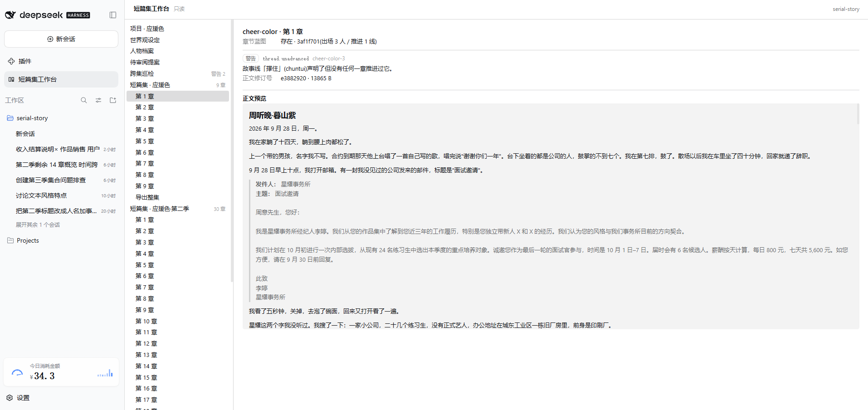Open 跨集巡检 with 2 warnings
This screenshot has width=868, height=410.
[178, 73]
